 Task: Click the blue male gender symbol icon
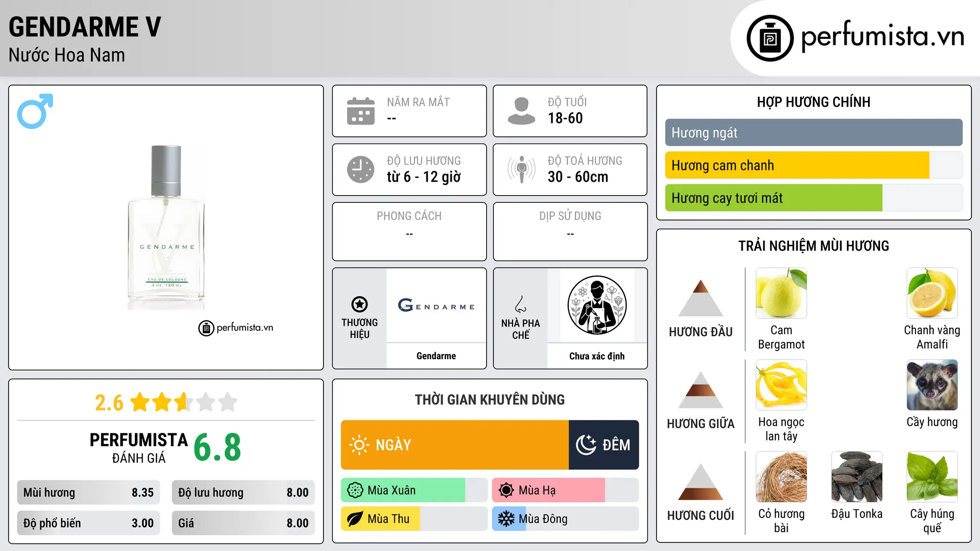35,111
